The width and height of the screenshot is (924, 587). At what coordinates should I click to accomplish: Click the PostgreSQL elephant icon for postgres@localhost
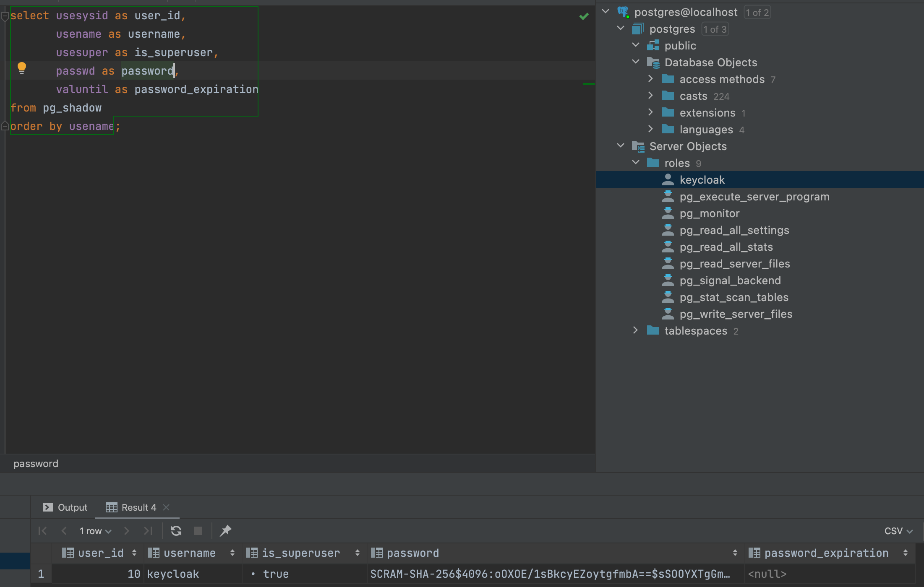[622, 12]
